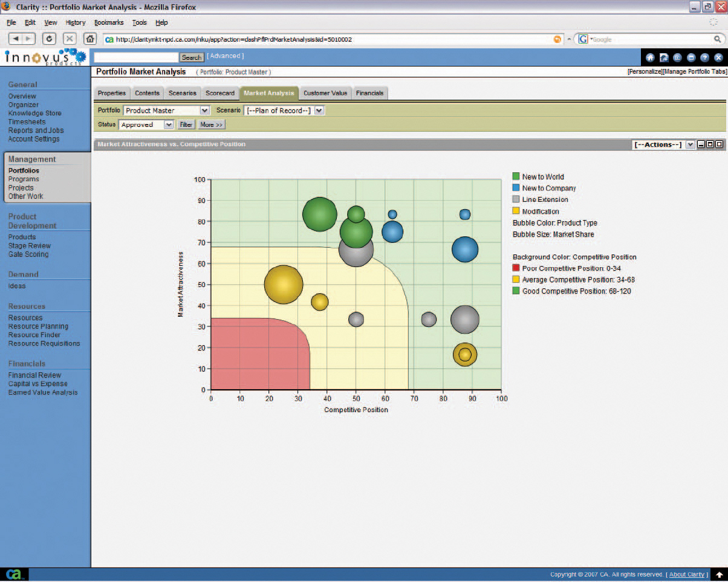Click the set home page icon

pyautogui.click(x=664, y=57)
